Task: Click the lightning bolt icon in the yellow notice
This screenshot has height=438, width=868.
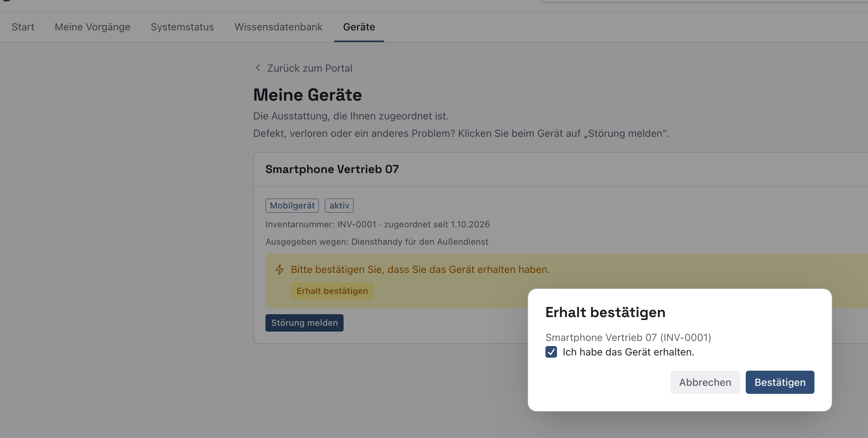Action: (x=279, y=270)
